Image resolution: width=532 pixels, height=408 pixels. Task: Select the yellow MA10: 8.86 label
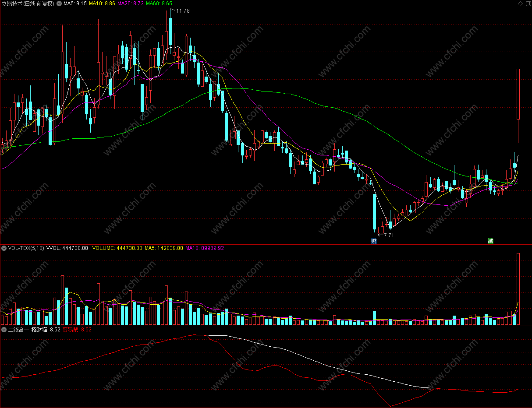click(102, 4)
